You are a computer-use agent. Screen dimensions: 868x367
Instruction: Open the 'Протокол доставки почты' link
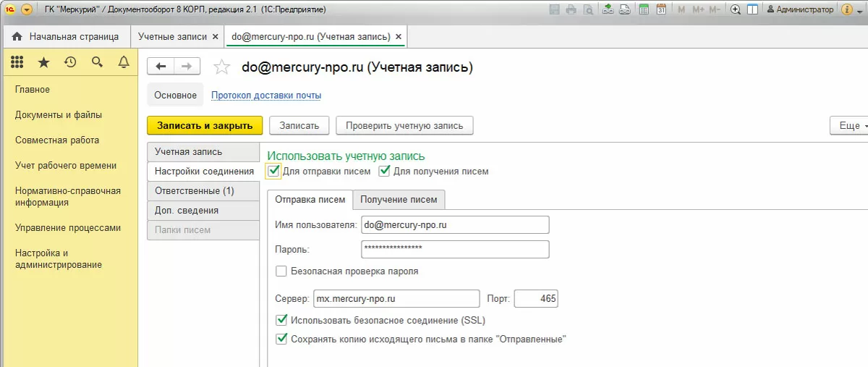(x=266, y=95)
